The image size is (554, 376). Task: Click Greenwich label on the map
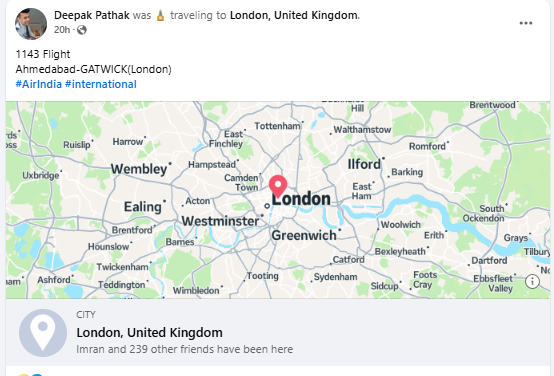[x=304, y=235]
